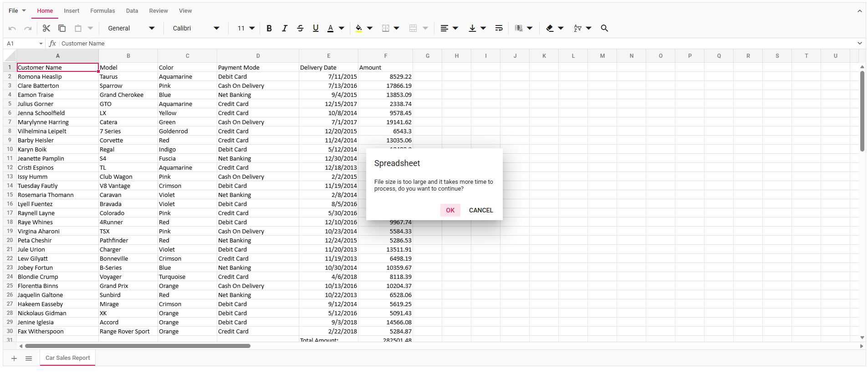
Task: Click the fx insert function icon
Action: pyautogui.click(x=52, y=43)
